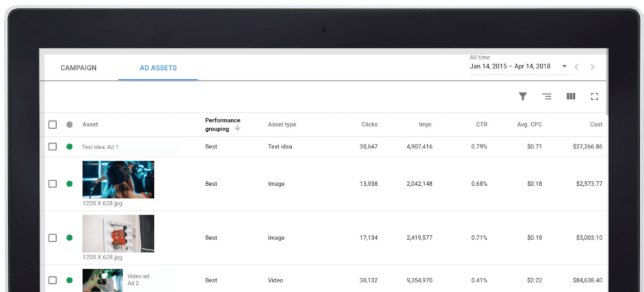Click sort arrow beside Performance grouping

(237, 128)
